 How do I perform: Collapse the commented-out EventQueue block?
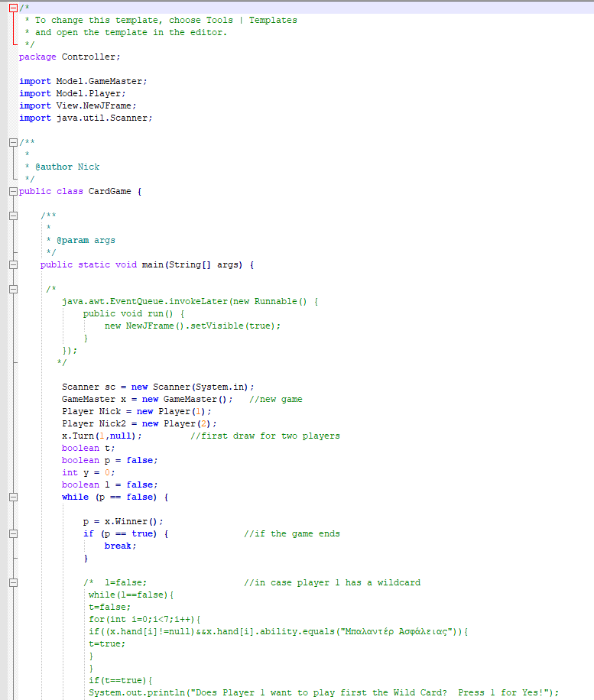pyautogui.click(x=13, y=289)
